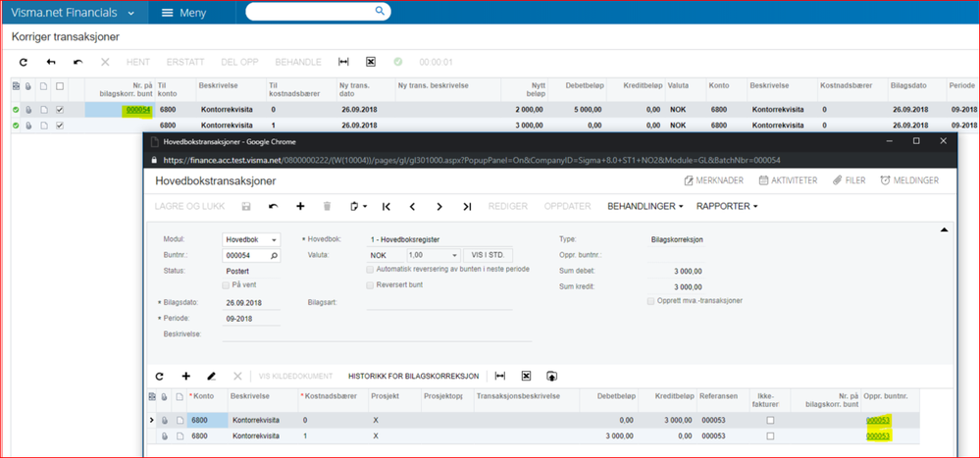This screenshot has width=980, height=458.
Task: Open the RAPPORTER dropdown menu
Action: [x=727, y=206]
